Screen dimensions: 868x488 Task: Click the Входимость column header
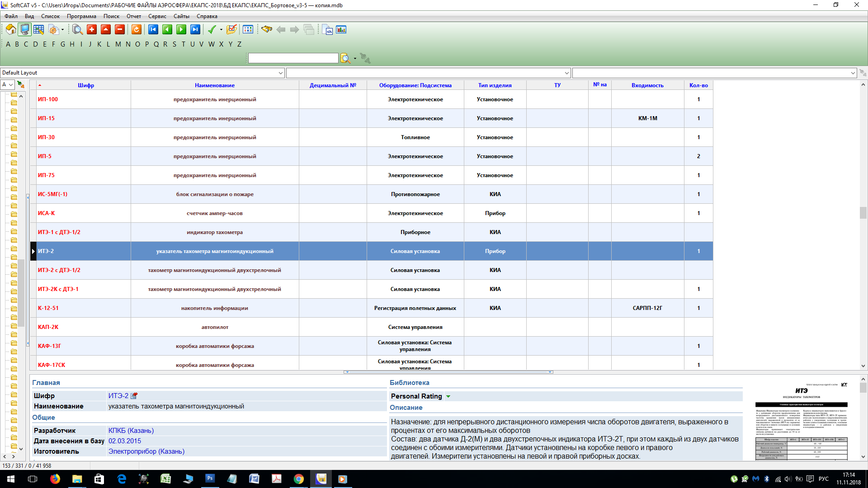click(647, 85)
